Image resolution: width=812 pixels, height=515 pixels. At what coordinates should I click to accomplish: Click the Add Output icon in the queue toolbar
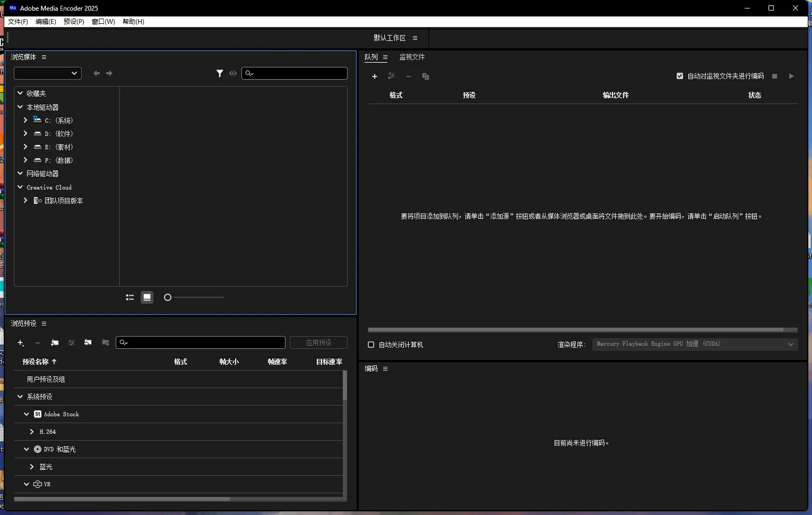392,76
